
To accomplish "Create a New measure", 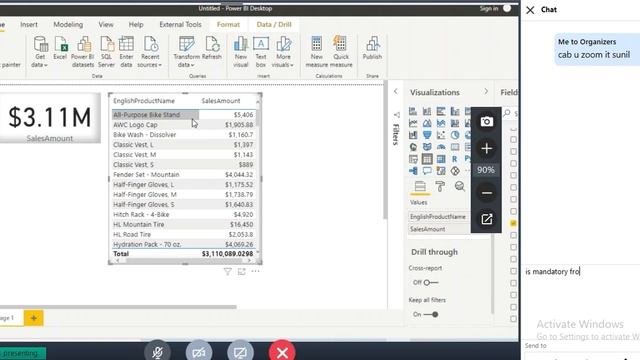I will pos(317,51).
